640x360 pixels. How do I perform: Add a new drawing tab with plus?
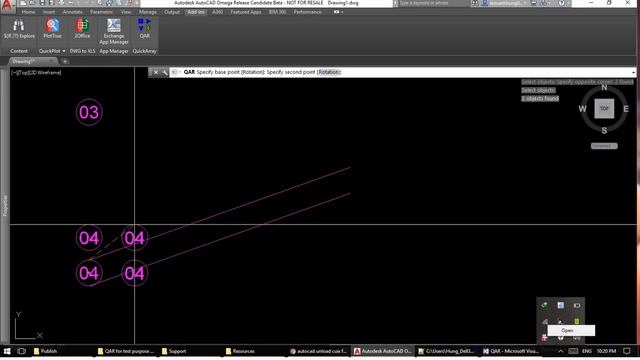point(65,62)
